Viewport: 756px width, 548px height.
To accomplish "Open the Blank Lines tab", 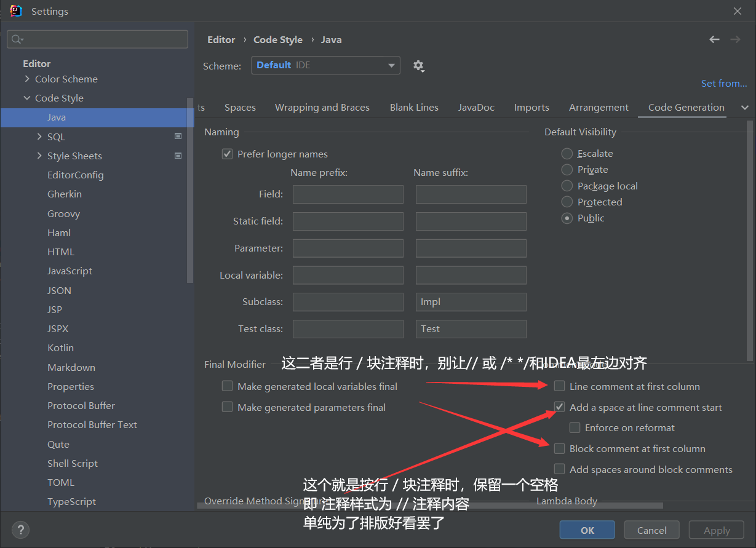I will pyautogui.click(x=414, y=108).
